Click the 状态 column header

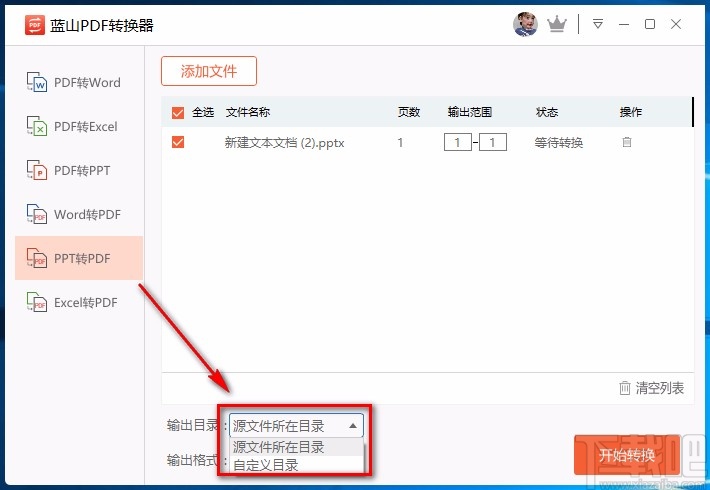tap(547, 112)
